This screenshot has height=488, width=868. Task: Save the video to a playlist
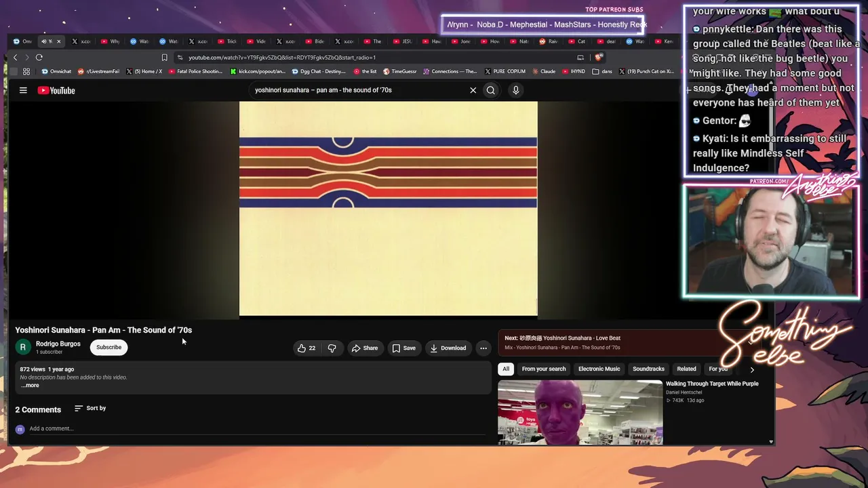tap(403, 348)
